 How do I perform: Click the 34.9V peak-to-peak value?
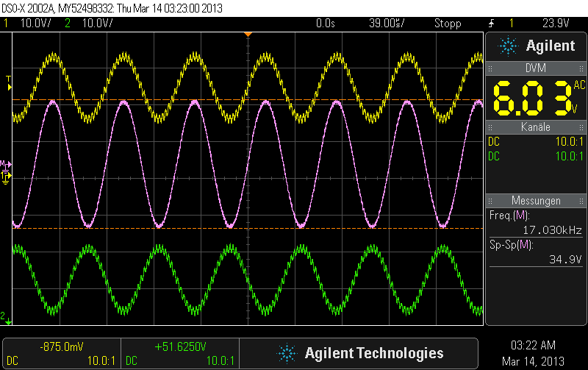tap(565, 260)
